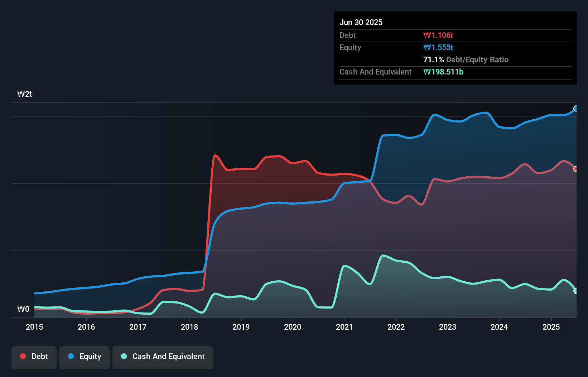Toggle the Debt series in legend
Image resolution: width=588 pixels, height=377 pixels.
click(34, 357)
